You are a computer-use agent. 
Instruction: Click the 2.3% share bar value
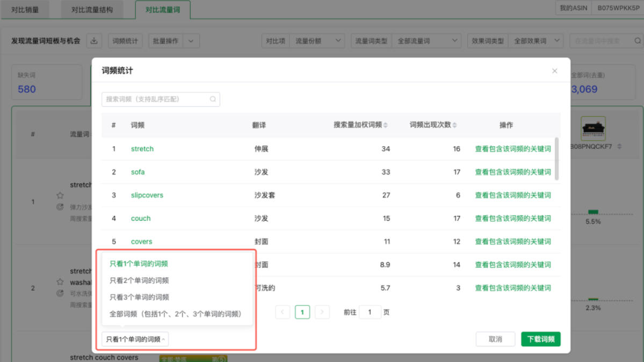tap(593, 308)
